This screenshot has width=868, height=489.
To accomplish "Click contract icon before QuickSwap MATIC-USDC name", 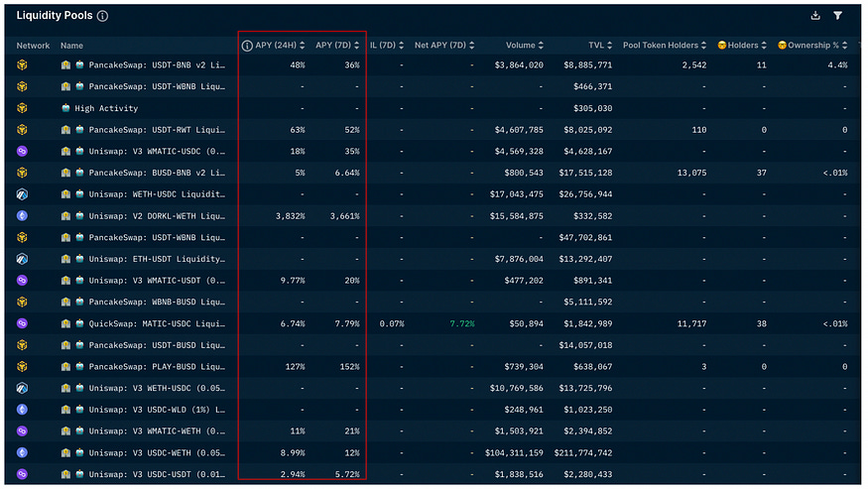I will (x=79, y=323).
